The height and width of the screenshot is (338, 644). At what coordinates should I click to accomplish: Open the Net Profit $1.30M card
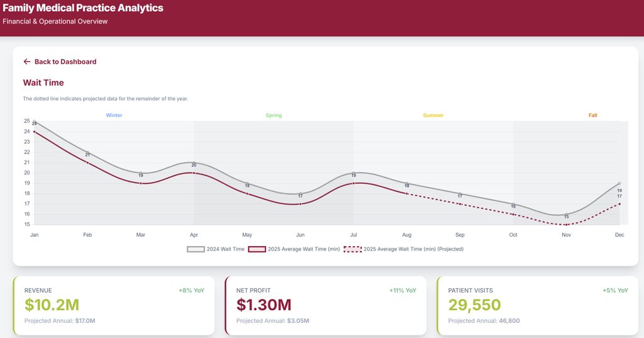[x=326, y=305]
